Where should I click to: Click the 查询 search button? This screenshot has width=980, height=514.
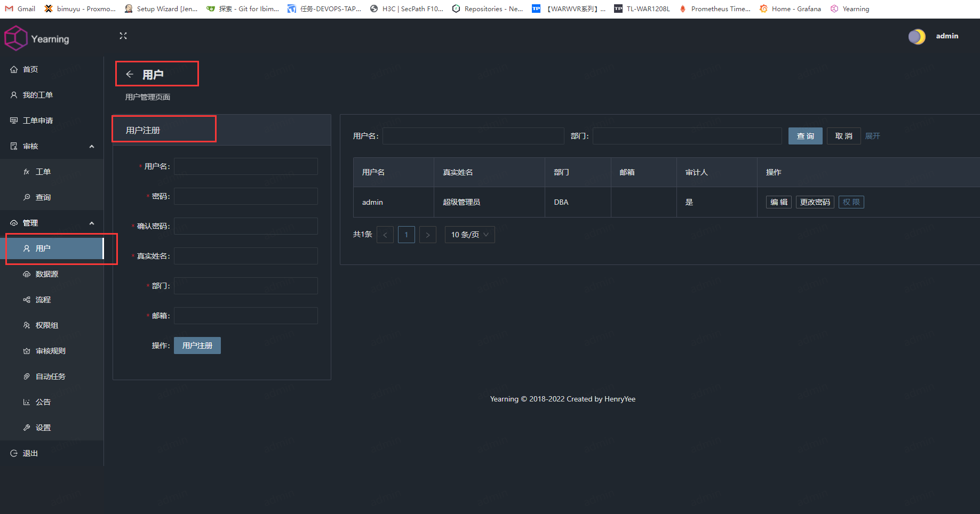(x=806, y=136)
